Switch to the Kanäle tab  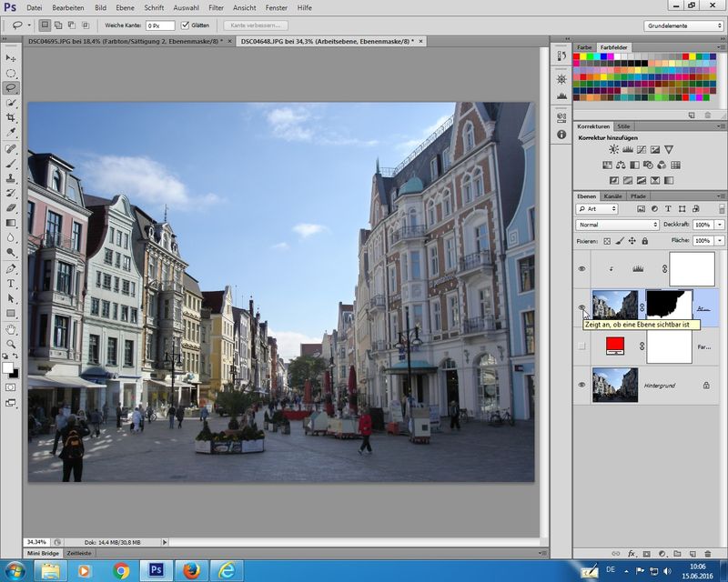coord(613,196)
